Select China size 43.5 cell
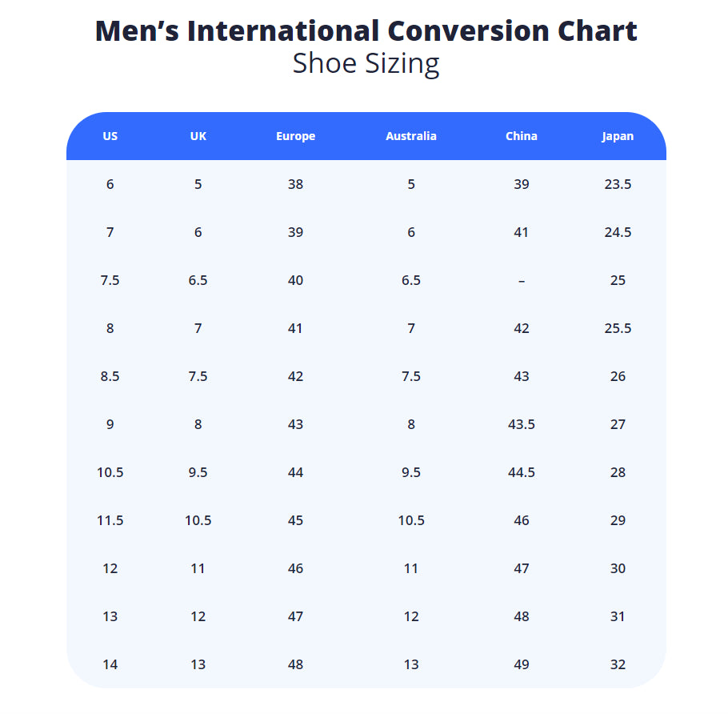The height and width of the screenshot is (714, 728). coord(522,424)
